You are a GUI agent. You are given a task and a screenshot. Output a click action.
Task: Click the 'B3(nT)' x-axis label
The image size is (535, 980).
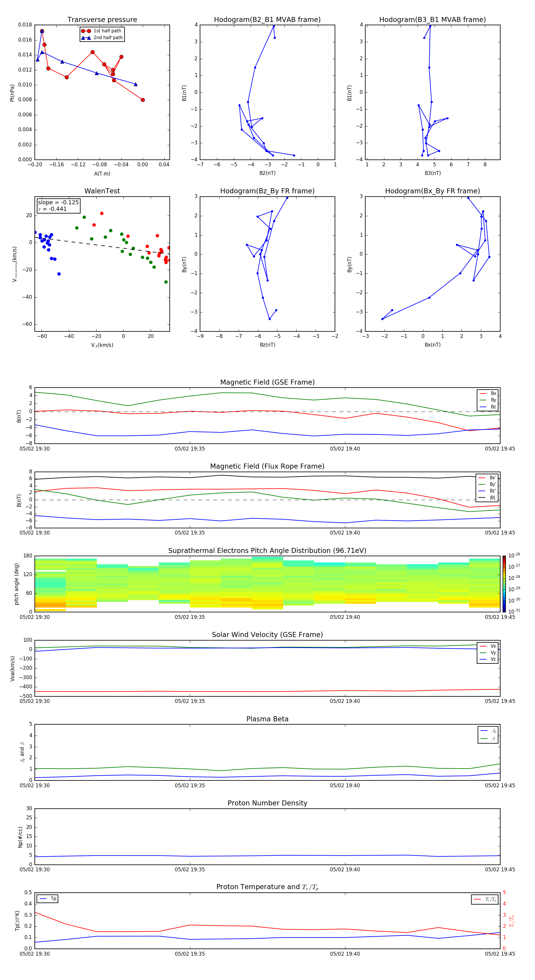[x=432, y=173]
